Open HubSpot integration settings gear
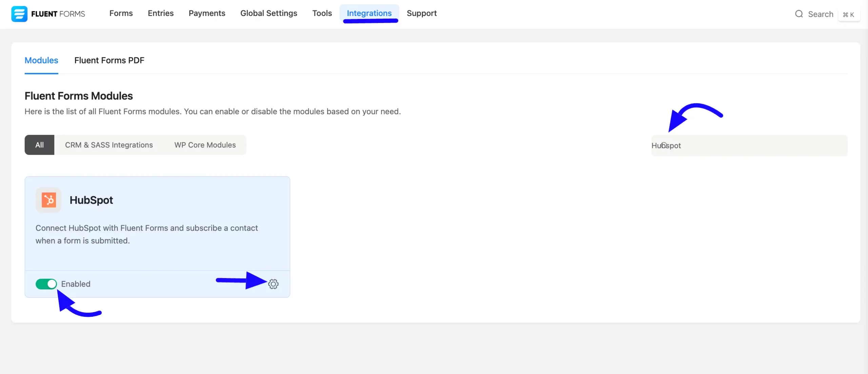Screen dimensions: 868x374 click(x=273, y=284)
